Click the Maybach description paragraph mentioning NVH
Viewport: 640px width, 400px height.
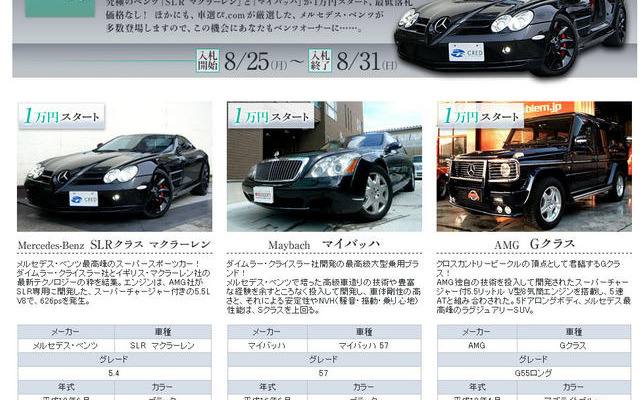tap(324, 287)
